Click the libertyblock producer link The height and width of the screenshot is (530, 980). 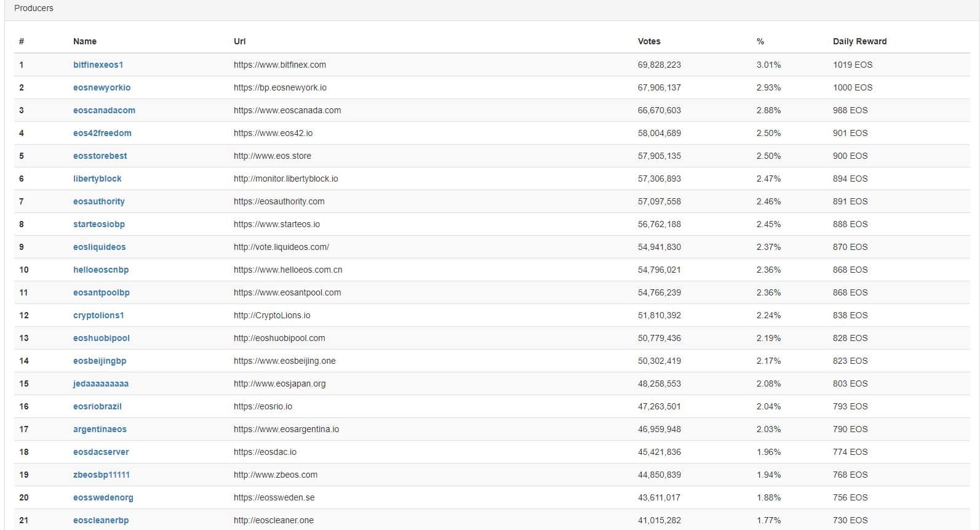coord(97,179)
